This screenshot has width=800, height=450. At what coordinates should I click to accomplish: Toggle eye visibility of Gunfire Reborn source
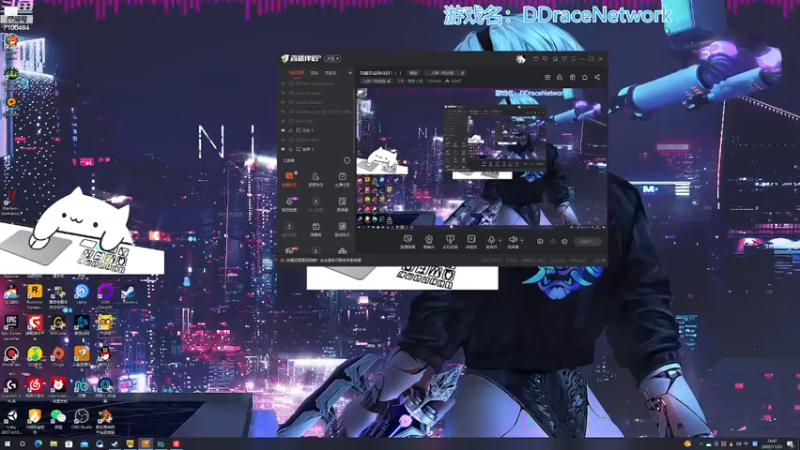tap(283, 103)
